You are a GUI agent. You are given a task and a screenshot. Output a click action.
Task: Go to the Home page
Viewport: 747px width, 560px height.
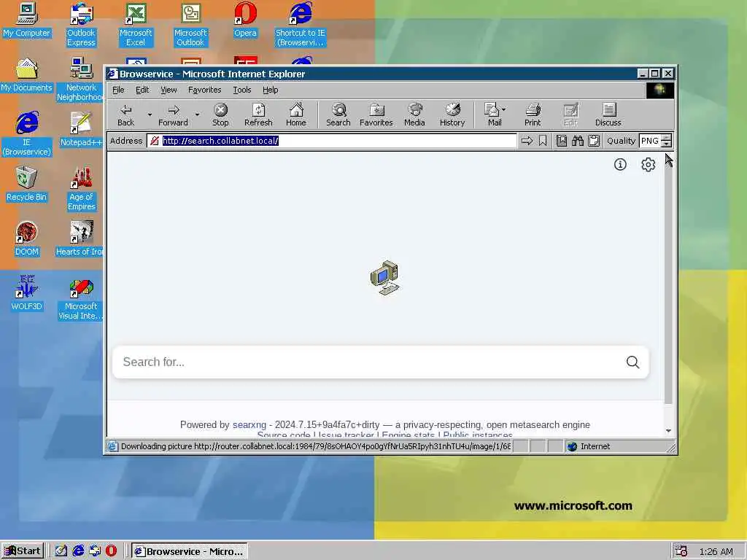(296, 114)
